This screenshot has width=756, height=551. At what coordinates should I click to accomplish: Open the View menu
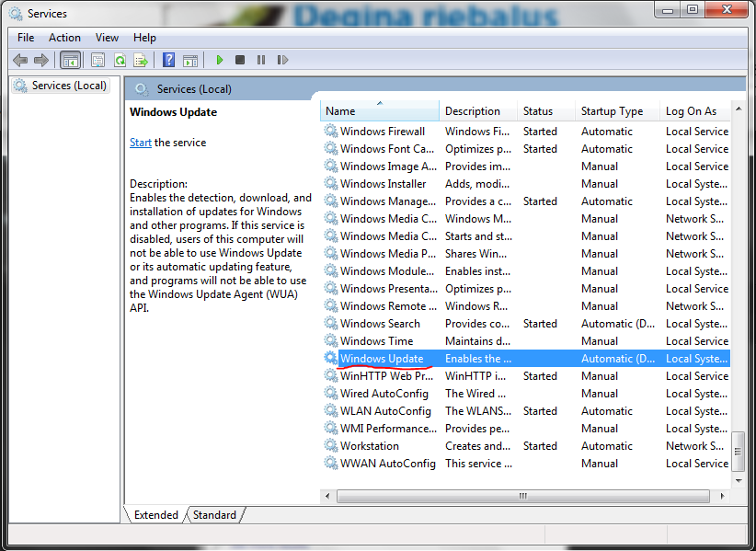(107, 38)
